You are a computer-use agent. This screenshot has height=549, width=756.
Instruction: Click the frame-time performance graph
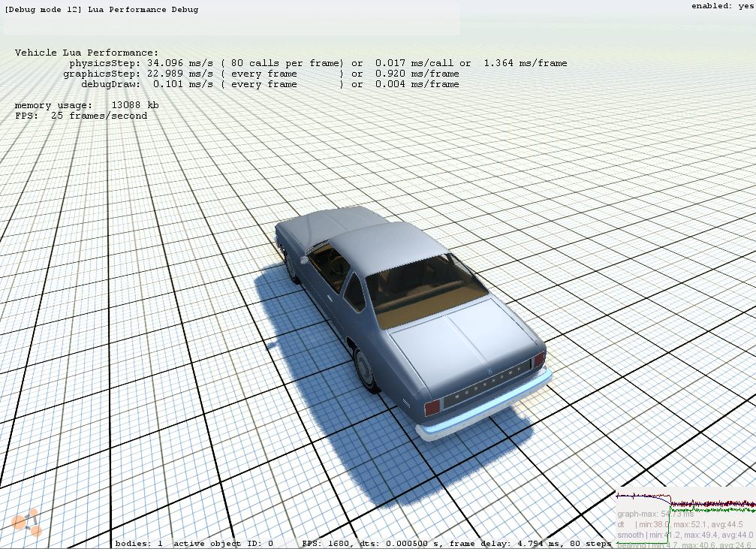[x=685, y=519]
